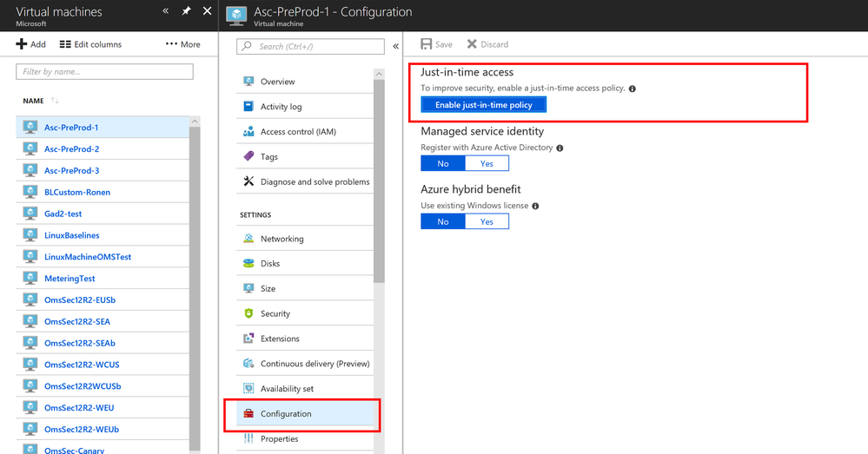Open Continuous delivery (Preview) icon
This screenshot has height=454, width=868.
tap(248, 364)
